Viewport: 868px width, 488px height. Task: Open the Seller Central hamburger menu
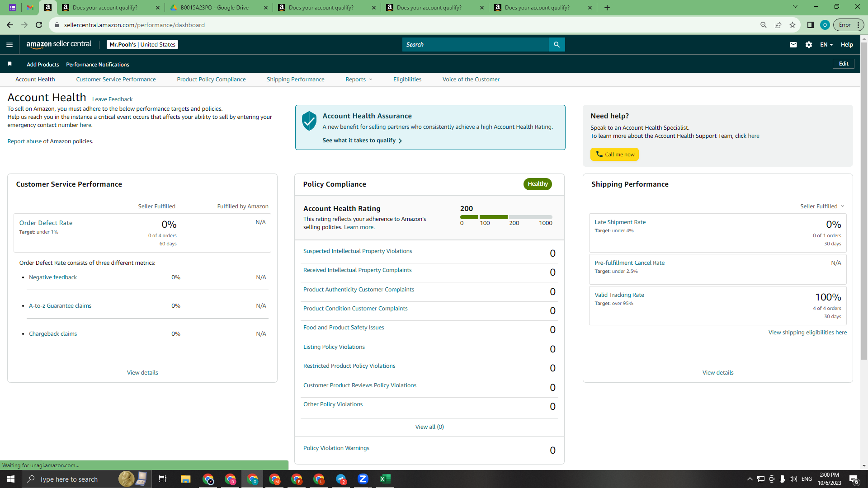coord(9,45)
